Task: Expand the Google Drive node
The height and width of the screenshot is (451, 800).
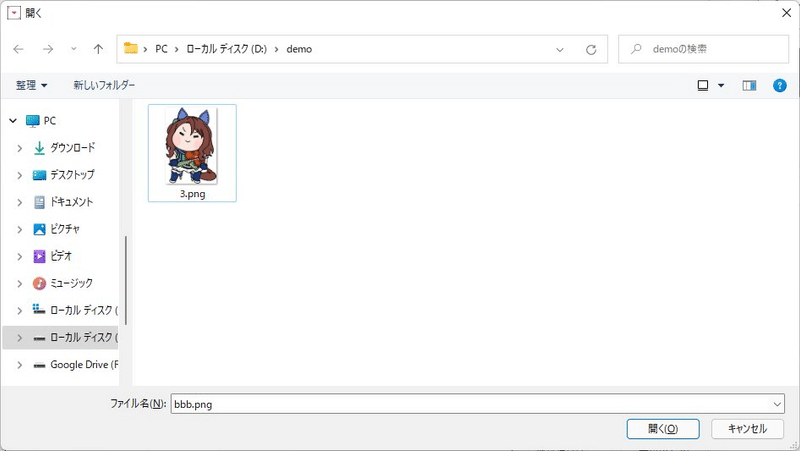Action: click(19, 365)
